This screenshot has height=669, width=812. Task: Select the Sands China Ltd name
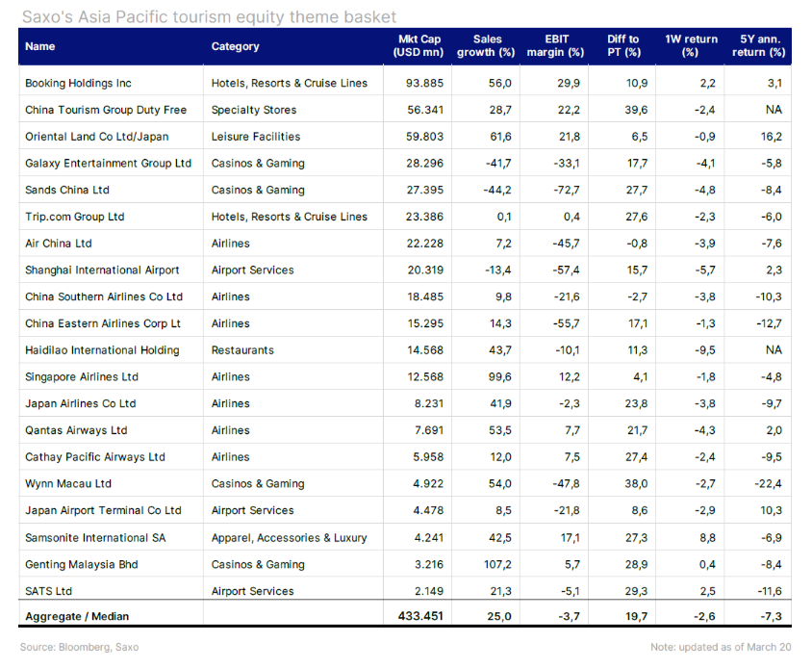(x=67, y=190)
